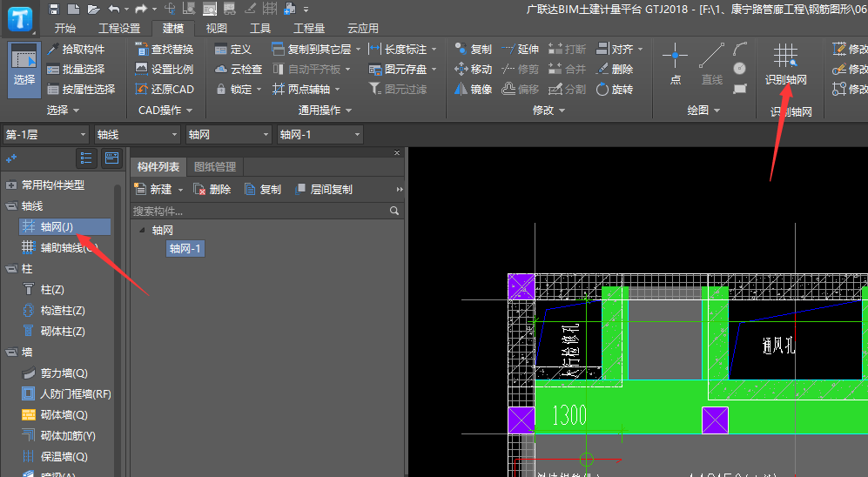The height and width of the screenshot is (477, 868).
Task: Select 轴网(J) in the navigation tree
Action: (64, 227)
